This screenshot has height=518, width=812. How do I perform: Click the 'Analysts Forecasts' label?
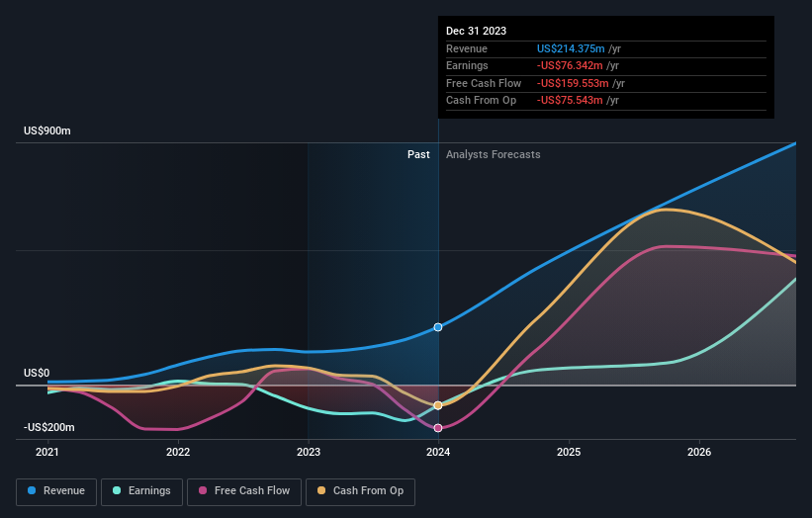(493, 154)
